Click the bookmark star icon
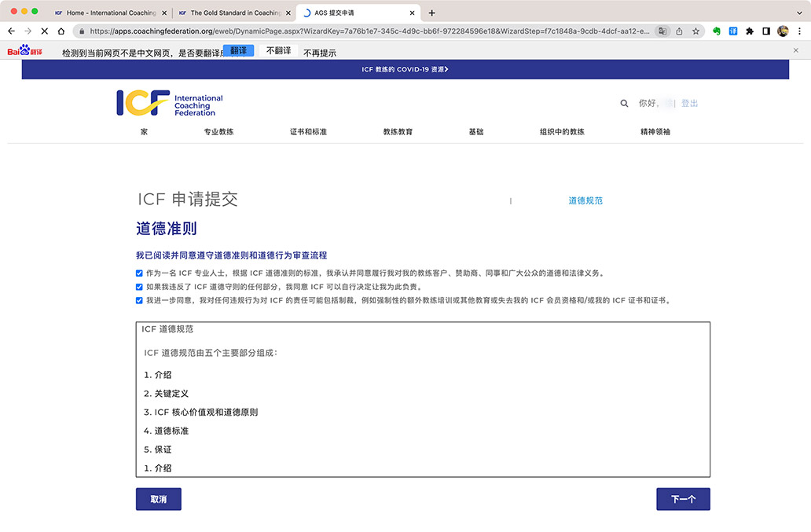This screenshot has height=532, width=811. [x=694, y=31]
